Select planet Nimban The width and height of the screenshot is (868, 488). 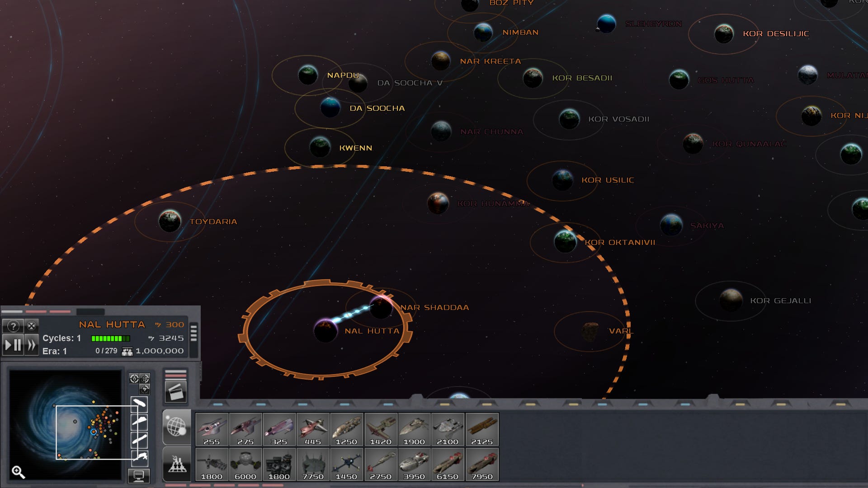point(483,32)
